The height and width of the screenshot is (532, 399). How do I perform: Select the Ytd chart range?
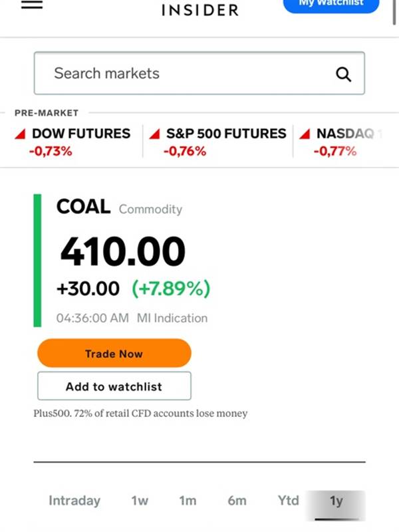[x=288, y=501]
